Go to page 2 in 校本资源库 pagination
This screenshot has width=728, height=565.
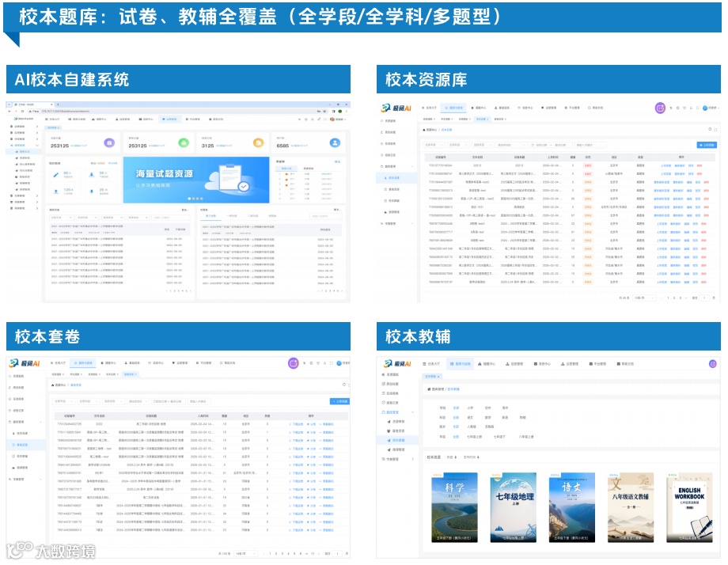674,298
